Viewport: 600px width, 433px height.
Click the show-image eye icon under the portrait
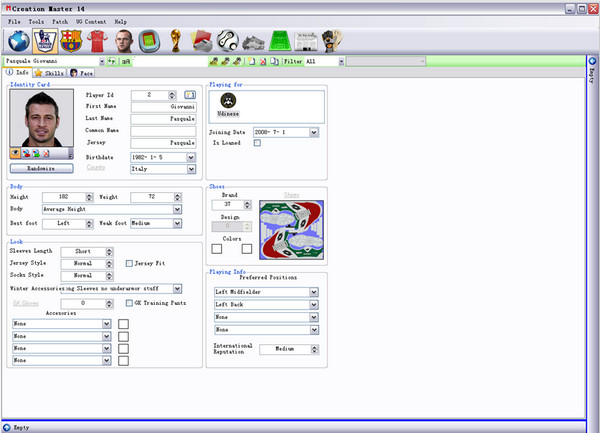[x=15, y=153]
